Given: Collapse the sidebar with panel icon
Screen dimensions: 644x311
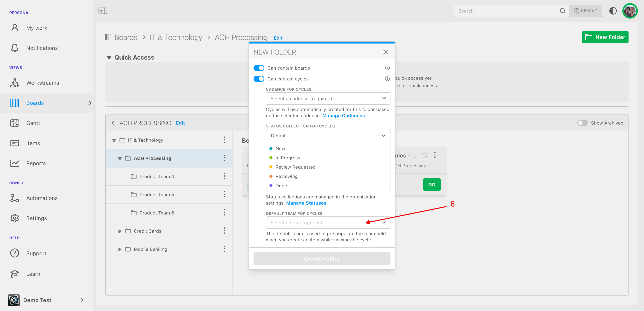Looking at the screenshot, I should [103, 11].
